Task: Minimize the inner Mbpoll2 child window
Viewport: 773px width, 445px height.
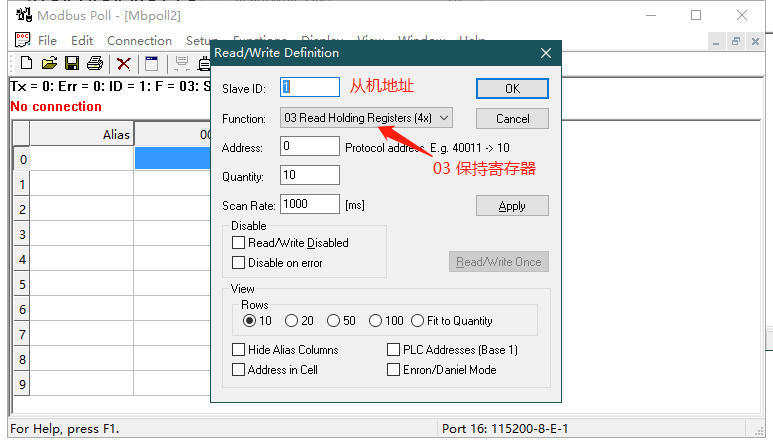Action: pos(716,41)
